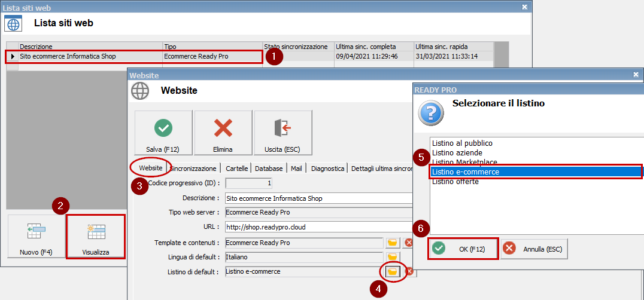The width and height of the screenshot is (644, 300).
Task: Select Listino Marketplace entry
Action: 536,163
